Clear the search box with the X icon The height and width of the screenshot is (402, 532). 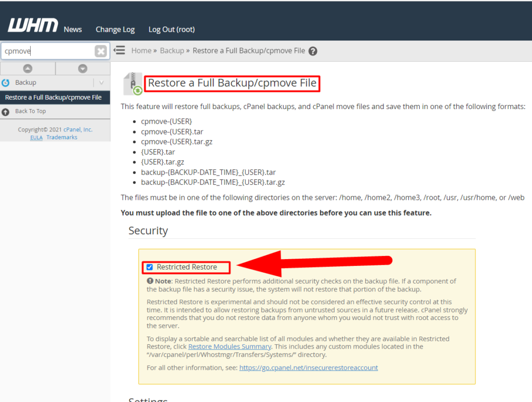tap(101, 51)
